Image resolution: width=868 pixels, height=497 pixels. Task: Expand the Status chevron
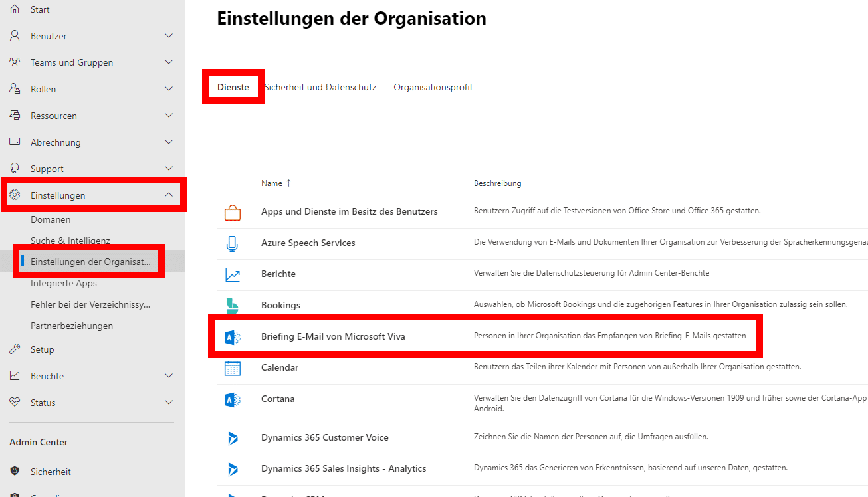tap(169, 403)
